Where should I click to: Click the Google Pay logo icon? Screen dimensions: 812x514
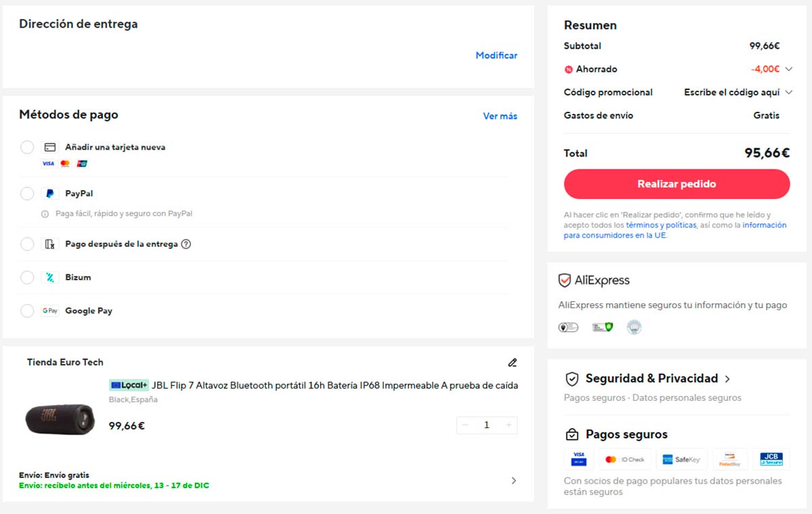point(49,310)
